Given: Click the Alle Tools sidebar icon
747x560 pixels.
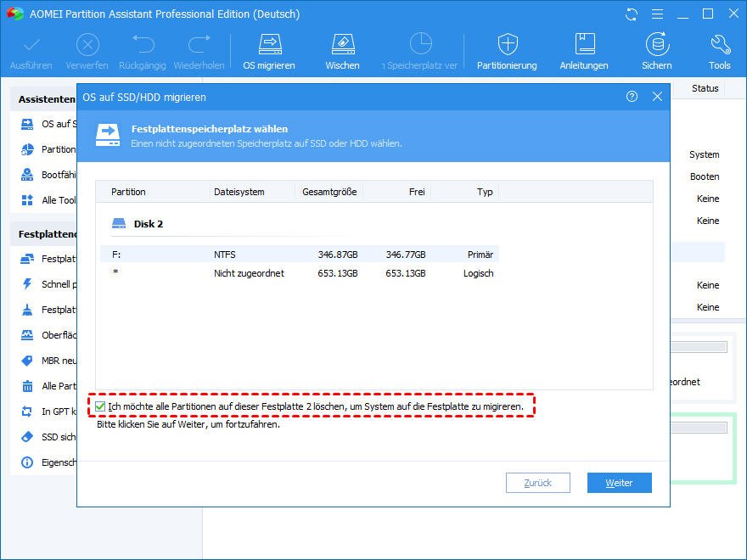Looking at the screenshot, I should tap(27, 200).
